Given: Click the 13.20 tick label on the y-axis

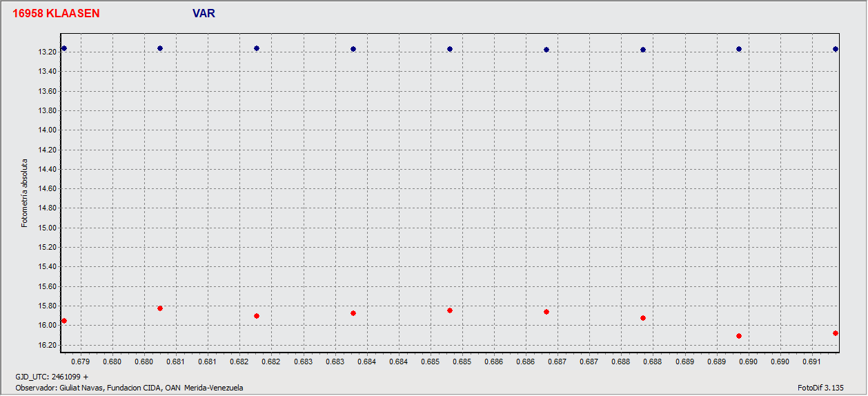Looking at the screenshot, I should click(46, 52).
